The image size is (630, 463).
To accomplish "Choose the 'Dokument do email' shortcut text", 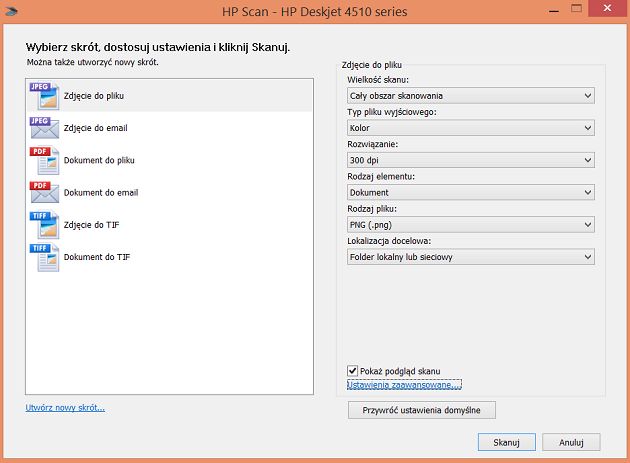I will point(101,193).
